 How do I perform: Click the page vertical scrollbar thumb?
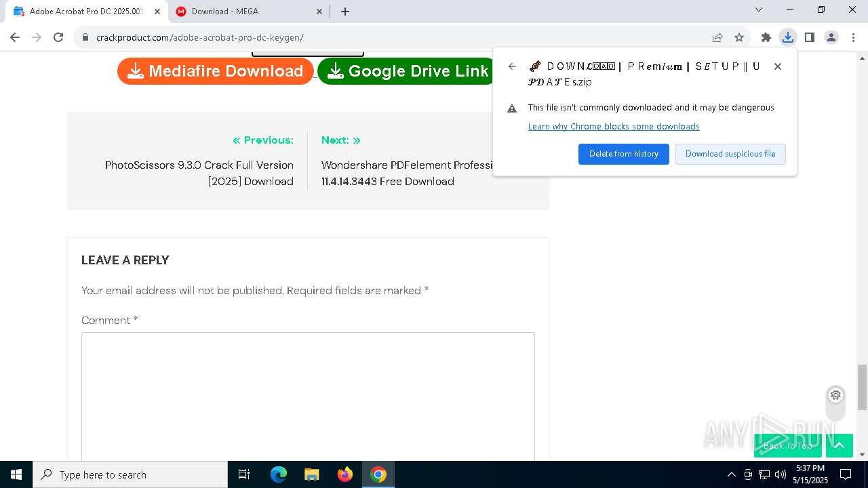click(862, 387)
